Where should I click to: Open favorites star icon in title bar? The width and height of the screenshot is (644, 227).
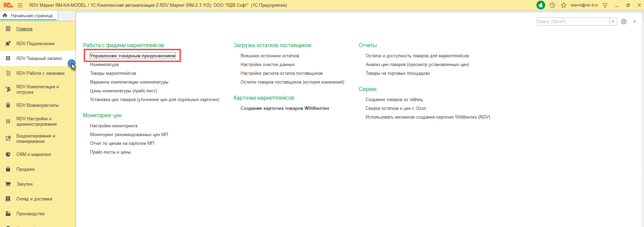564,5
